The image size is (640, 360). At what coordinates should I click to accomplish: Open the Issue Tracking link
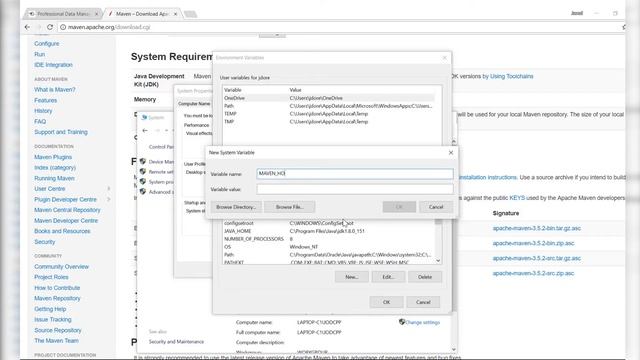[53, 319]
